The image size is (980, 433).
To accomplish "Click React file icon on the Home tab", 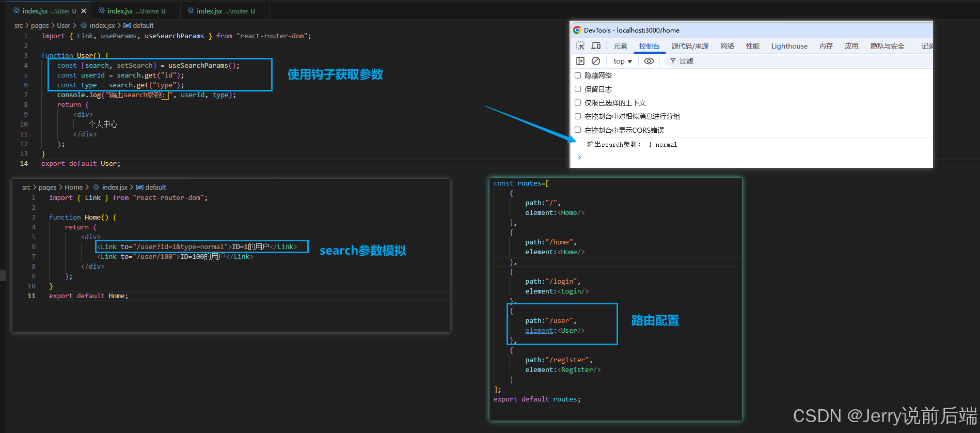I will click(102, 11).
